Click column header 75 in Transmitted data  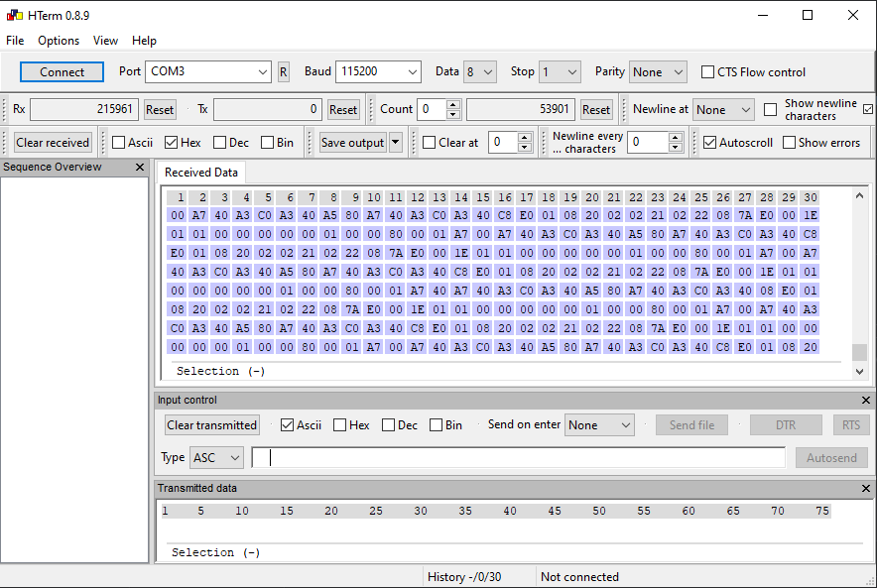[822, 511]
